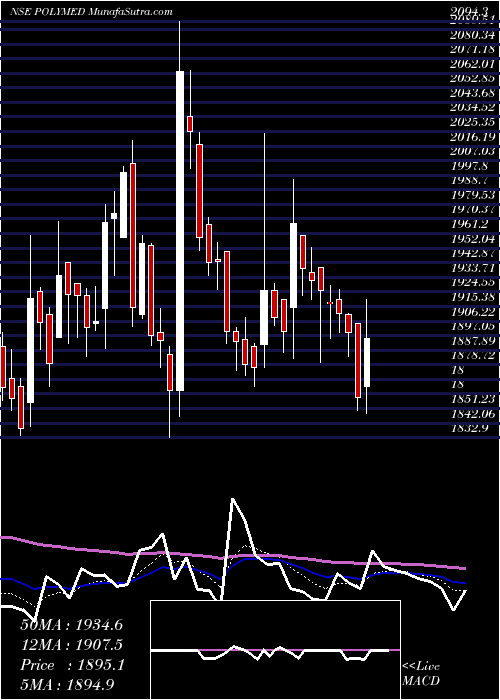Click the 50MA : 1934.6 label

71,625
